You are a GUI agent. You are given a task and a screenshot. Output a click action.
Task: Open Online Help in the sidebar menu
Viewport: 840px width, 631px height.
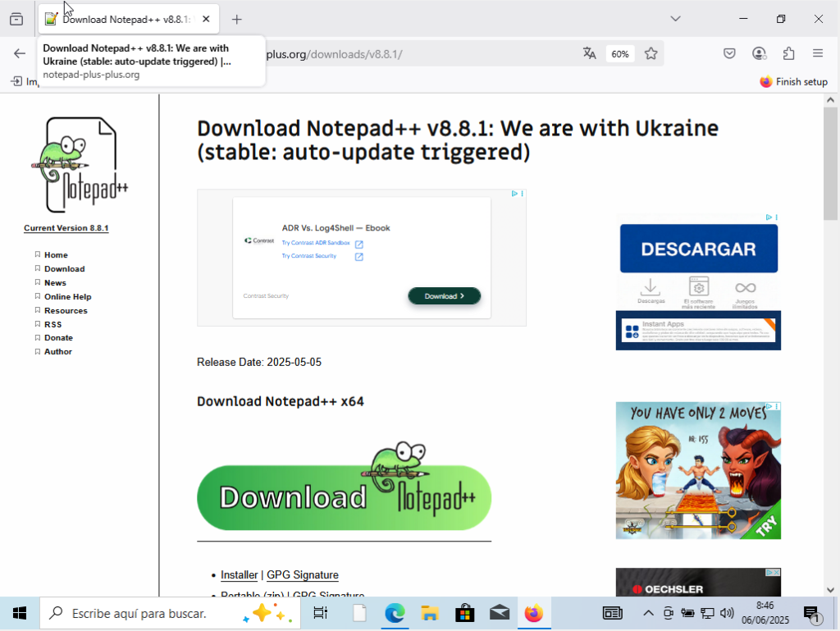click(67, 297)
